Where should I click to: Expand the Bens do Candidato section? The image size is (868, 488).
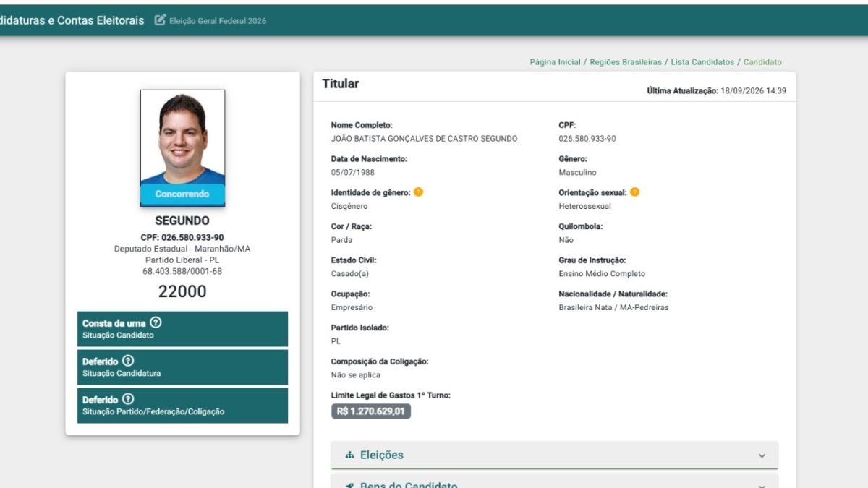tap(554, 481)
